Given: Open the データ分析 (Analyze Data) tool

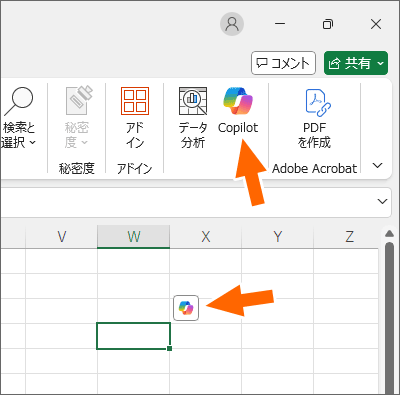Looking at the screenshot, I should pyautogui.click(x=193, y=117).
